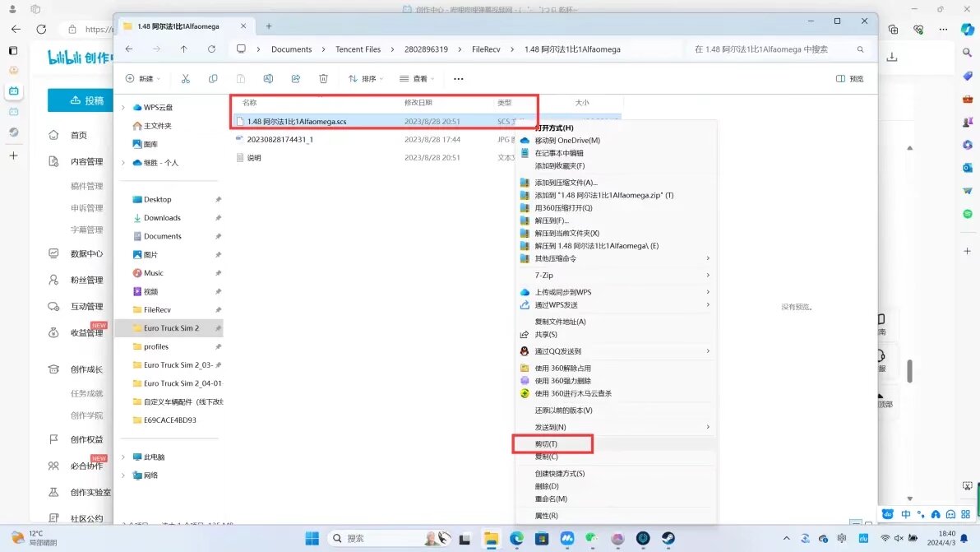
Task: Open Euro Truck Sim 2 folder in sidebar
Action: coord(171,328)
